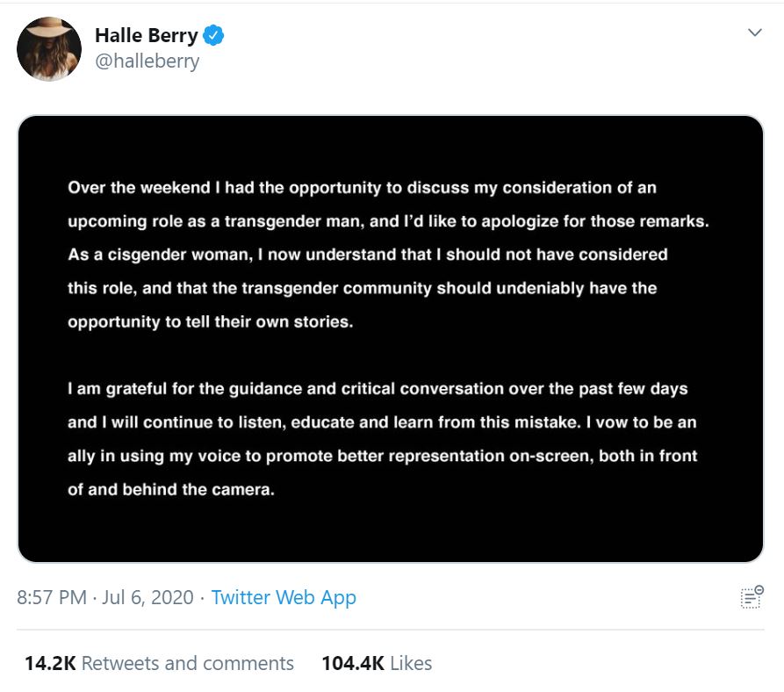784x692 pixels.
Task: Click the line starting 'As a cisgender woman'
Action: (x=367, y=255)
